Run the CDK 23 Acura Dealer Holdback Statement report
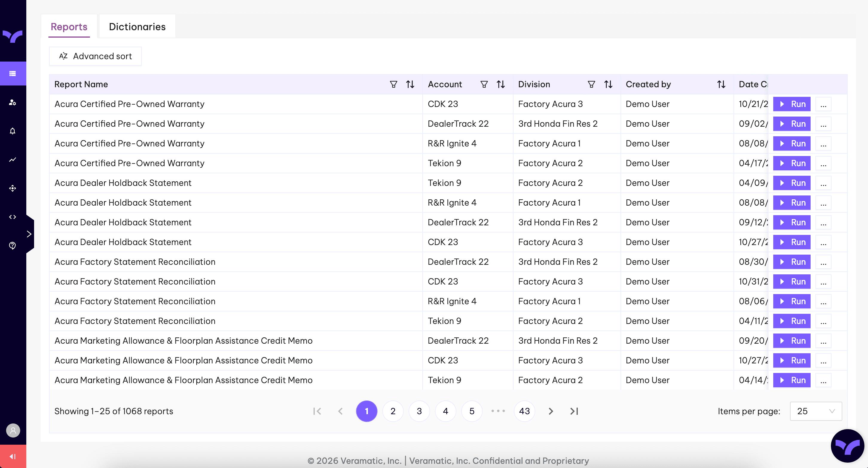Viewport: 868px width, 468px height. 791,242
